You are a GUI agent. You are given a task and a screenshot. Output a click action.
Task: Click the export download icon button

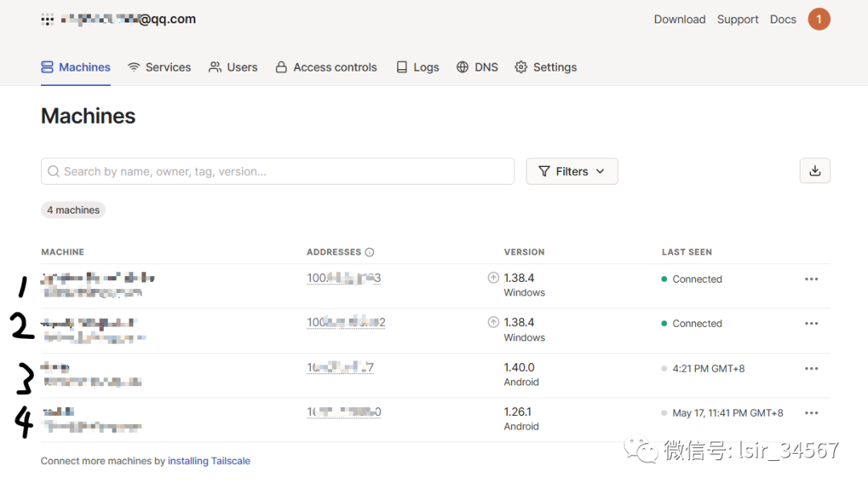click(x=815, y=171)
